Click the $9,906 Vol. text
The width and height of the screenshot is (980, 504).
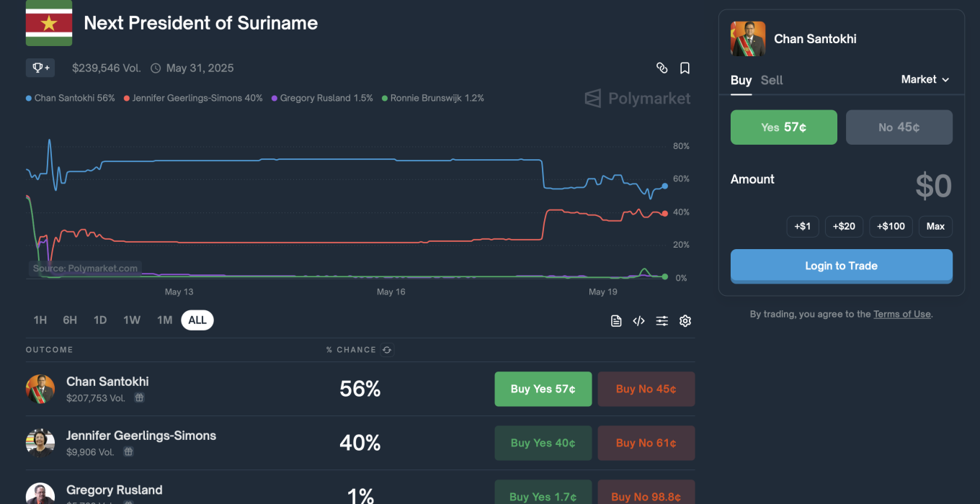pos(90,452)
